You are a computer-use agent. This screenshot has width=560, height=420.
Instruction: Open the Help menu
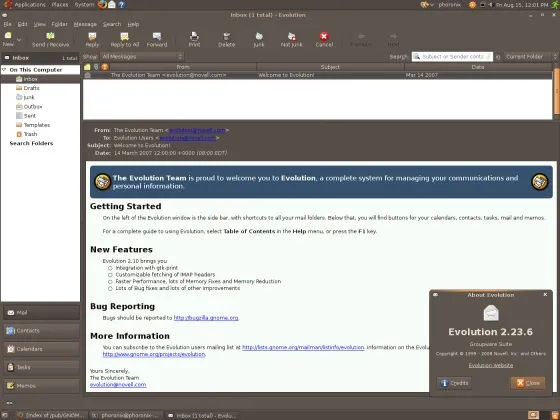133,24
